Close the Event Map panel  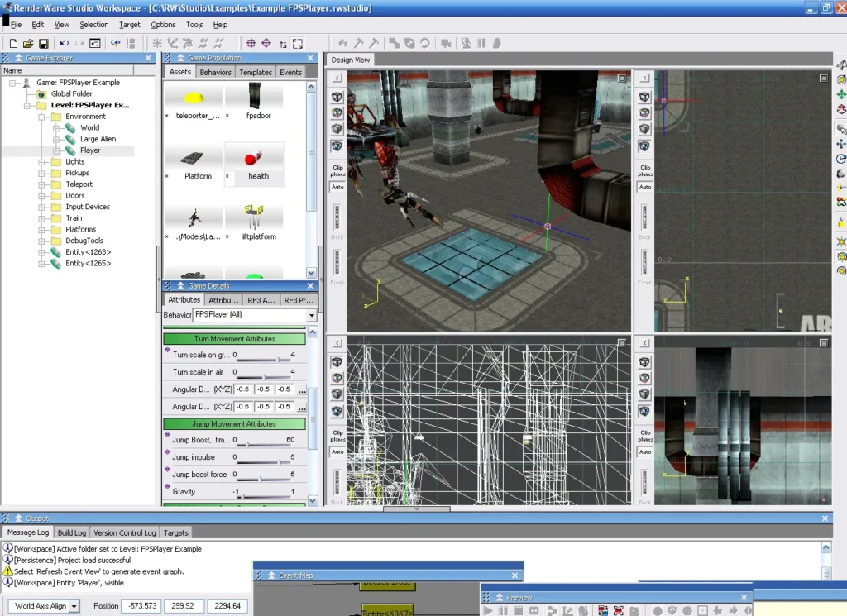(x=514, y=575)
